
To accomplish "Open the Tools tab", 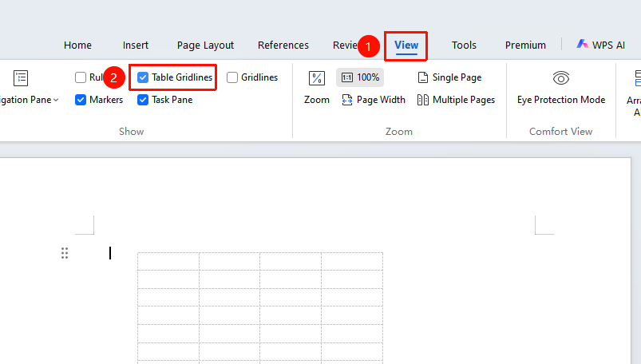I will [x=464, y=45].
